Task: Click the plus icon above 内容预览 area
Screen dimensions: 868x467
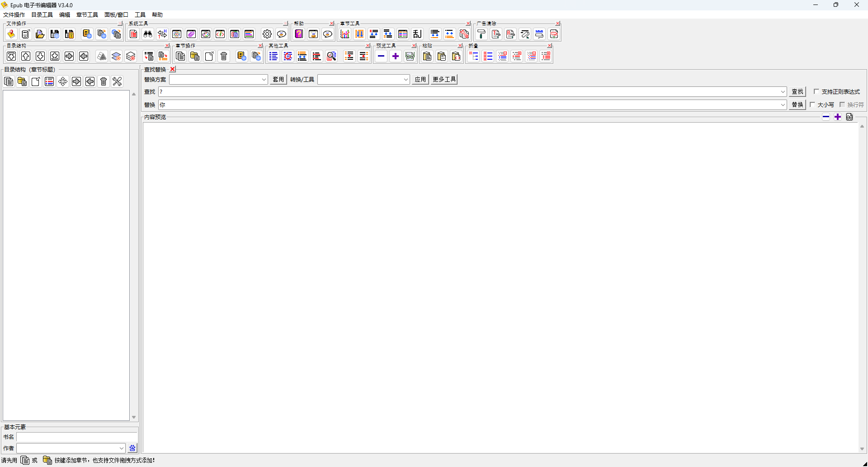Action: 838,117
